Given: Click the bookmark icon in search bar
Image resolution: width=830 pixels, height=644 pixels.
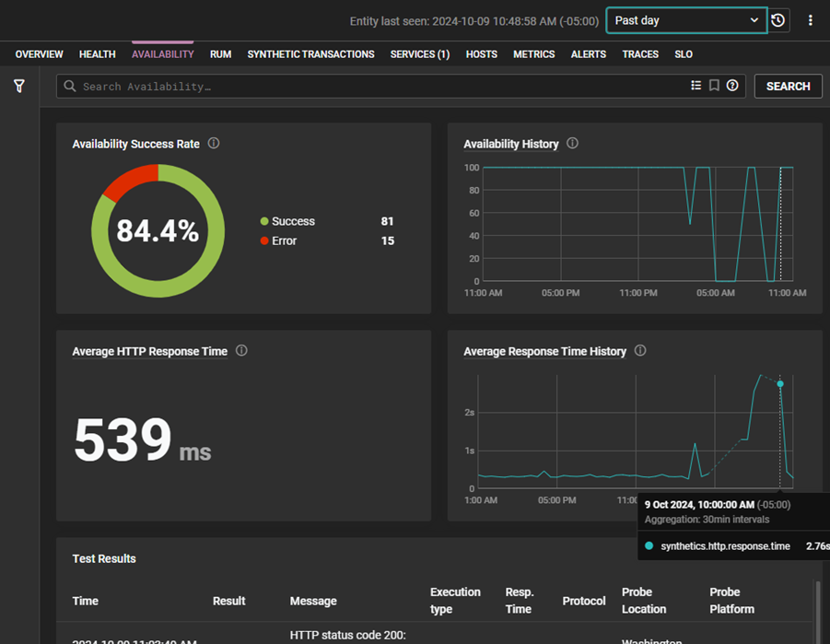Looking at the screenshot, I should [714, 86].
